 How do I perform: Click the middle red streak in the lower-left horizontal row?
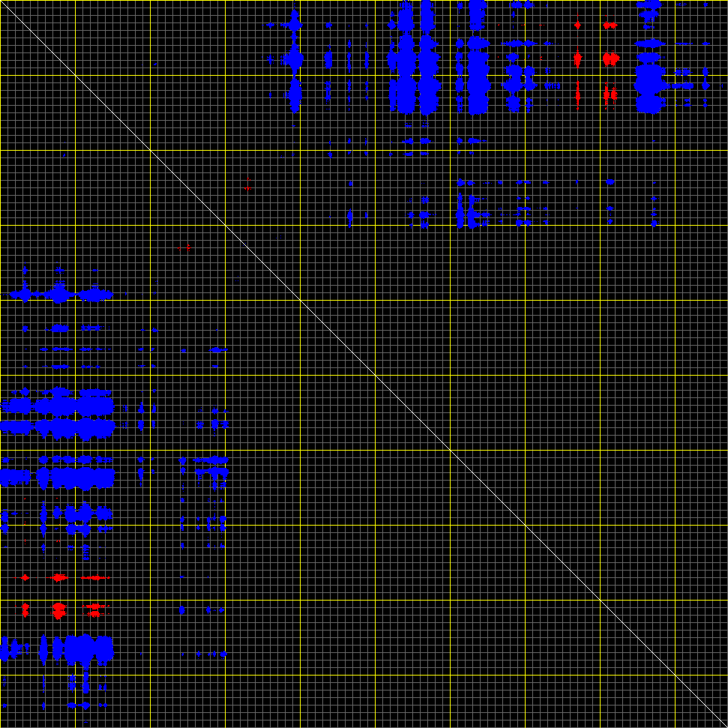(58, 577)
